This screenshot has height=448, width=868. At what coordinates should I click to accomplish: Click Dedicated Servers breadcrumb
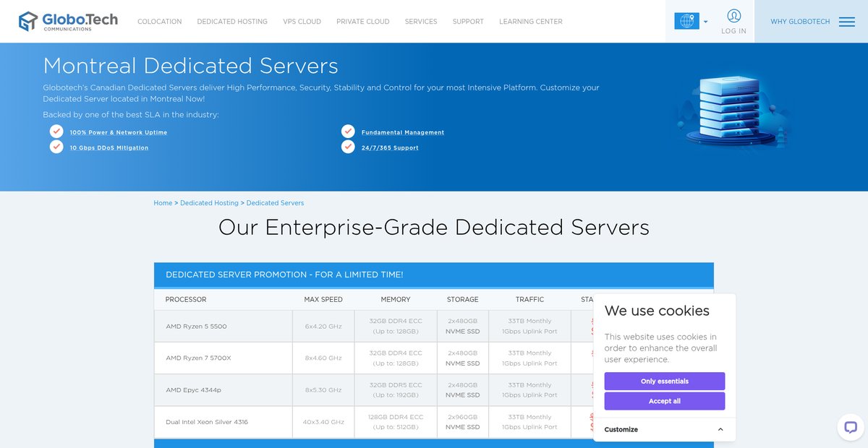(x=275, y=203)
